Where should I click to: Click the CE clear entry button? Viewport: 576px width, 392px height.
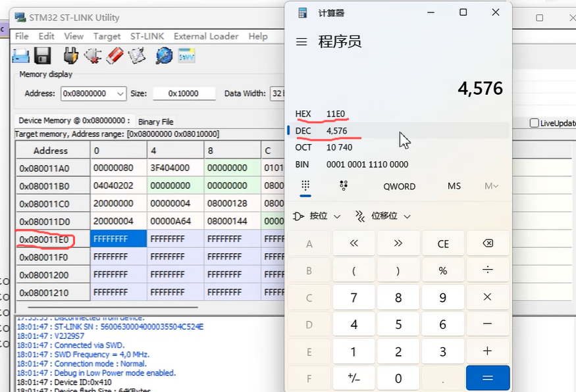pyautogui.click(x=443, y=243)
